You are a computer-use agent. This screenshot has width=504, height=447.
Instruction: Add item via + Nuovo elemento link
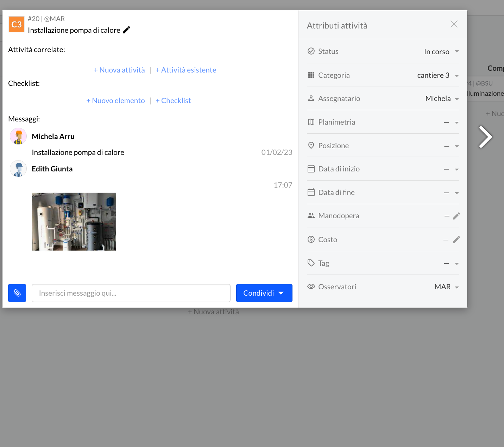115,101
